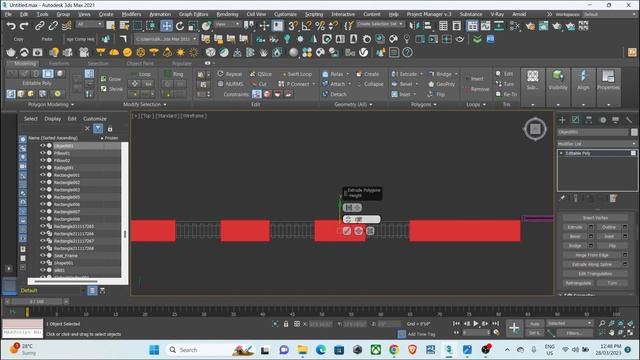Click the Bevel tool in ribbon

pos(402,84)
